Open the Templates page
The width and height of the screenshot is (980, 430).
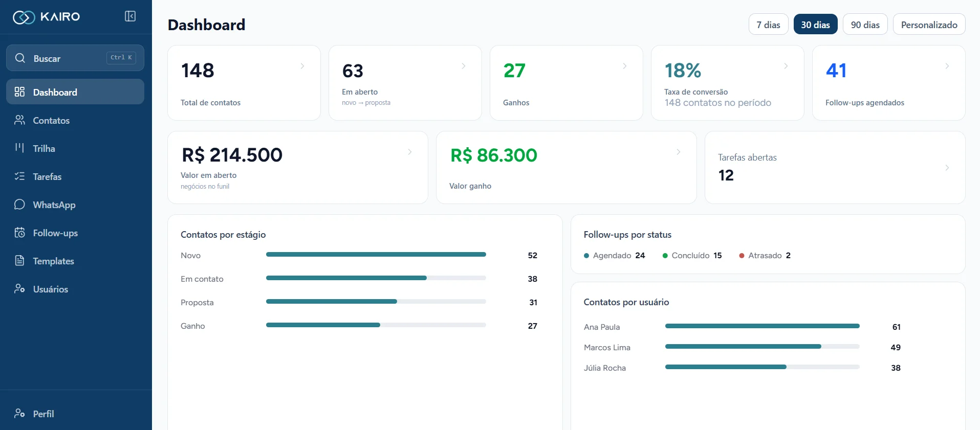coord(75,261)
